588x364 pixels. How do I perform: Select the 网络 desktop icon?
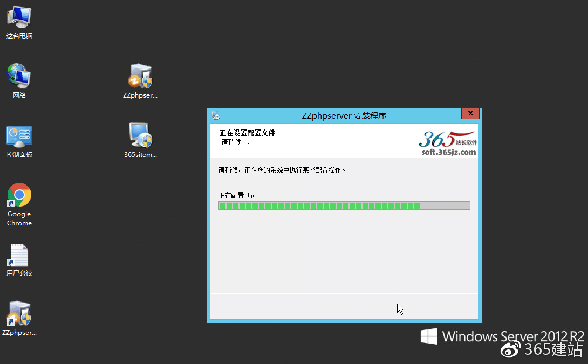19,81
